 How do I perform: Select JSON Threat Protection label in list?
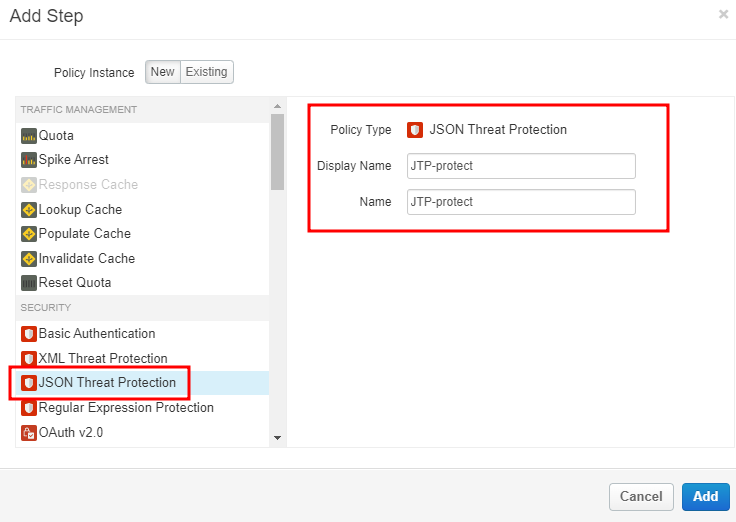pos(107,383)
